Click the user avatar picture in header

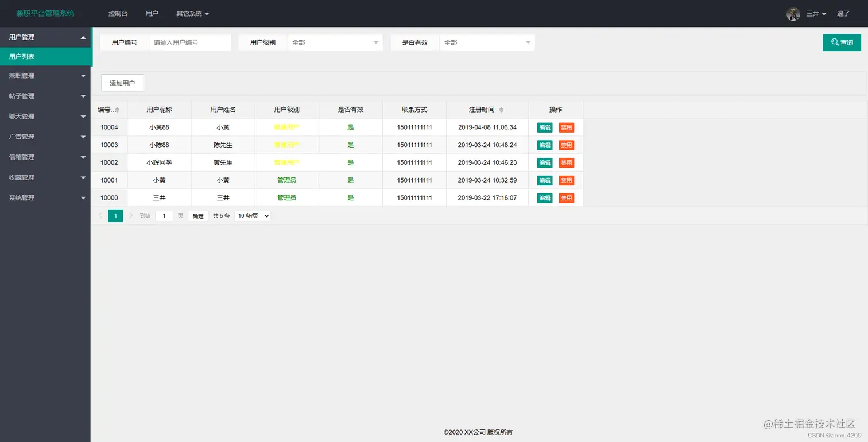coord(793,14)
